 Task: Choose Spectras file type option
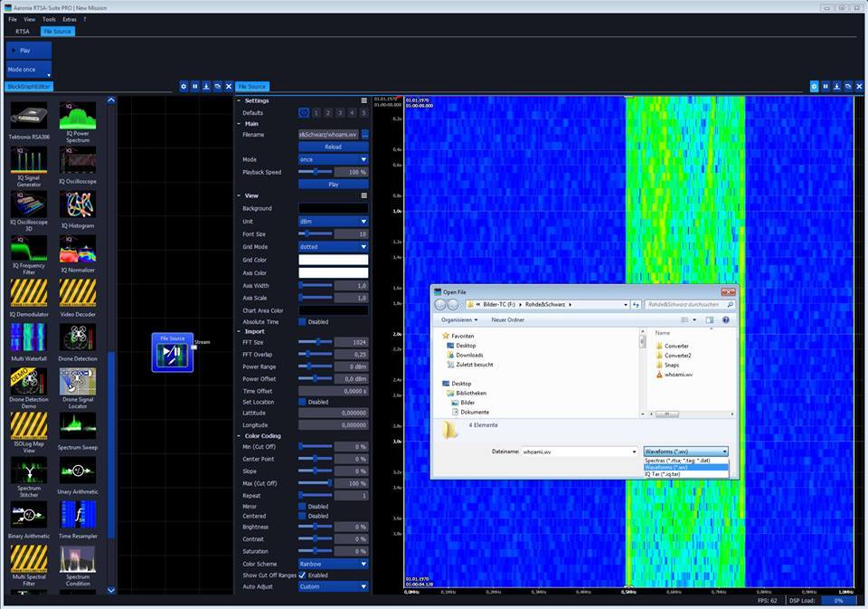click(686, 461)
